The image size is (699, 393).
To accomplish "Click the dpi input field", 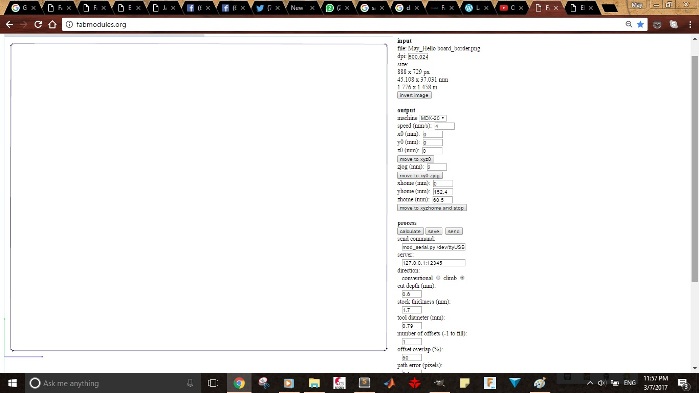I will tap(418, 57).
